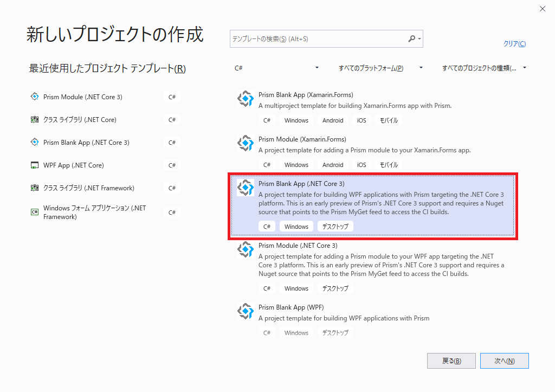The width and height of the screenshot is (555, 392).
Task: Click the Android tag under Prism Module (Xamarin.Forms)
Action: coord(333,165)
